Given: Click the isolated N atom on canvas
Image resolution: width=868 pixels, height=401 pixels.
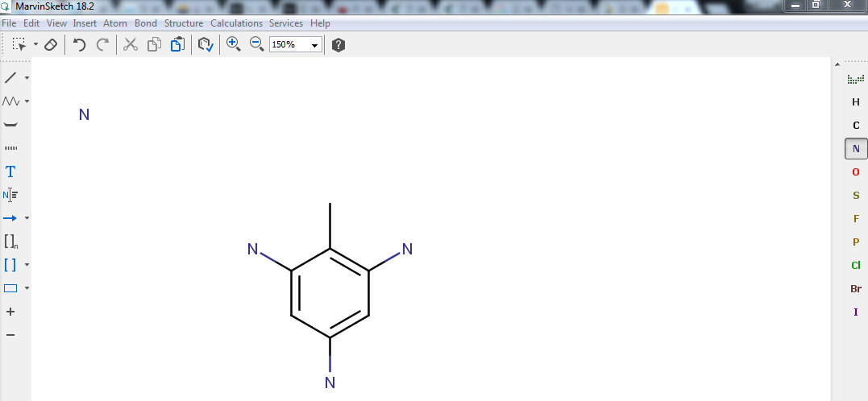Looking at the screenshot, I should point(84,115).
